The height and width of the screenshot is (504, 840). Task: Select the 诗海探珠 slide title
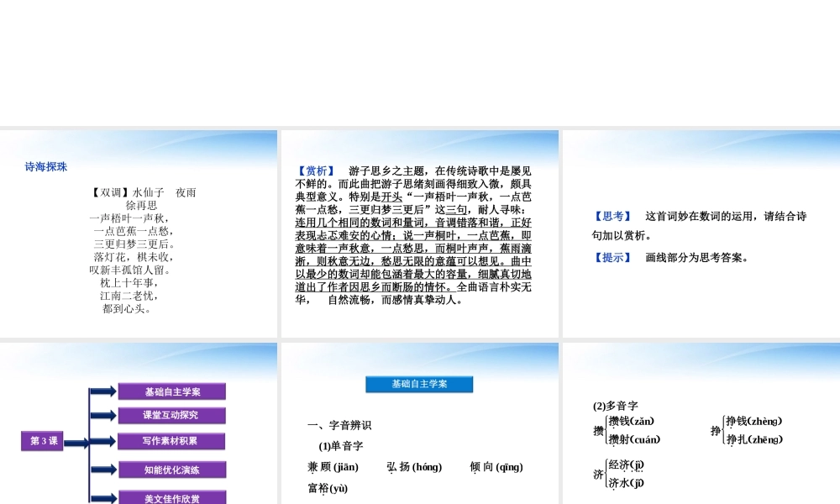pyautogui.click(x=46, y=166)
